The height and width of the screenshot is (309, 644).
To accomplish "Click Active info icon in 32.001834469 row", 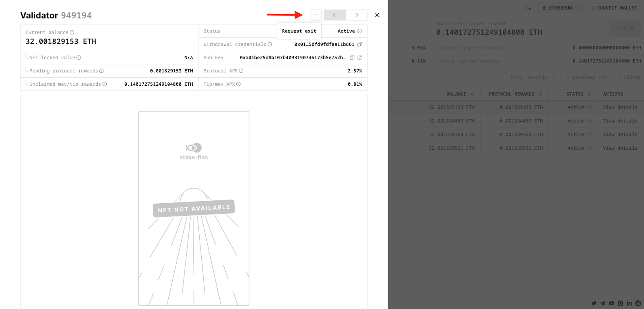I will (x=590, y=121).
